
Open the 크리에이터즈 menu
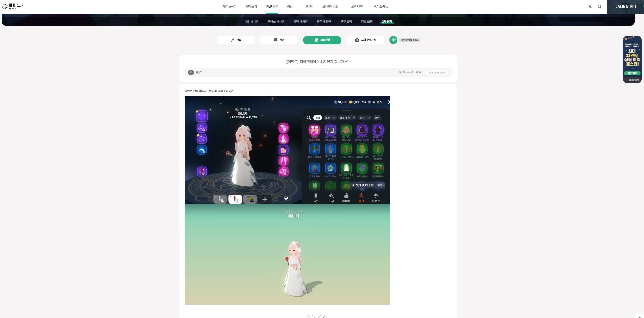pos(330,7)
